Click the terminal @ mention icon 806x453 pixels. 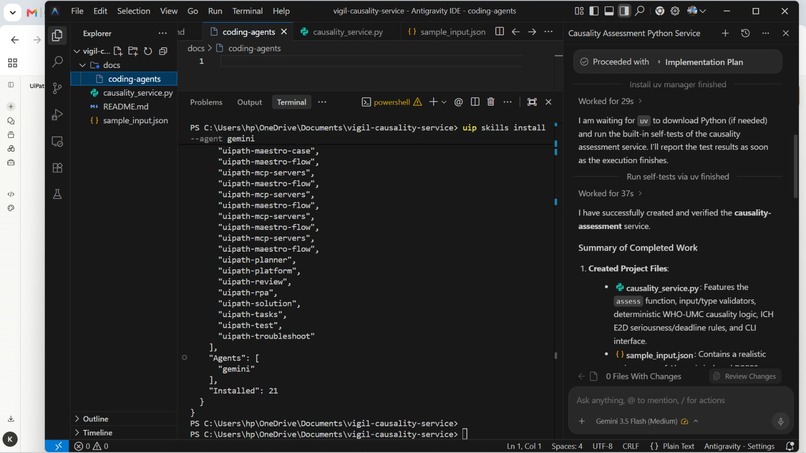pyautogui.click(x=458, y=102)
